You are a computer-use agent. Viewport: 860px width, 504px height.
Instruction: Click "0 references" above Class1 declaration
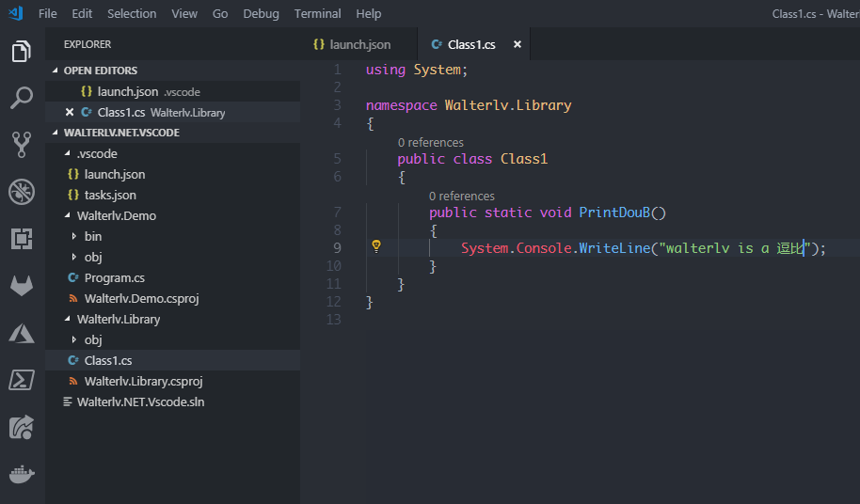point(430,143)
